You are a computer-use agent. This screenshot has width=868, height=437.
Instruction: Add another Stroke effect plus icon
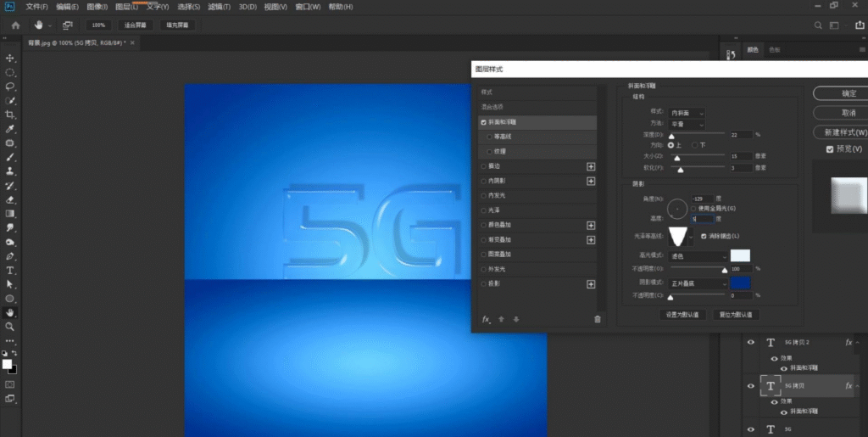pos(591,166)
